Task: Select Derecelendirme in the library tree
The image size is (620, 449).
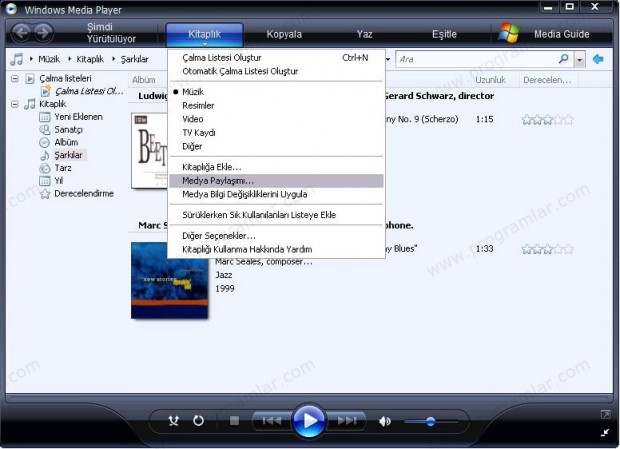Action: [x=83, y=194]
